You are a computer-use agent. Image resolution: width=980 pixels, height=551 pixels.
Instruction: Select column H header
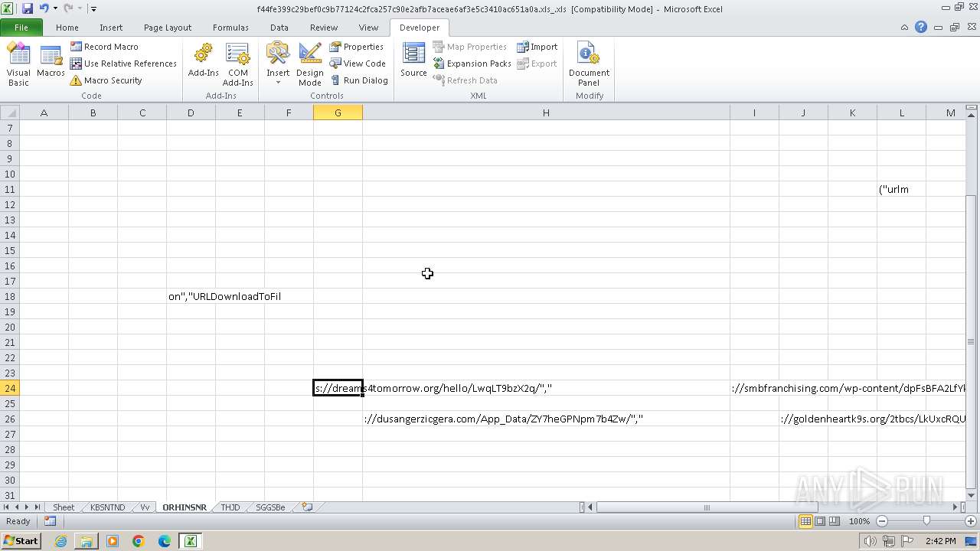[x=546, y=112]
